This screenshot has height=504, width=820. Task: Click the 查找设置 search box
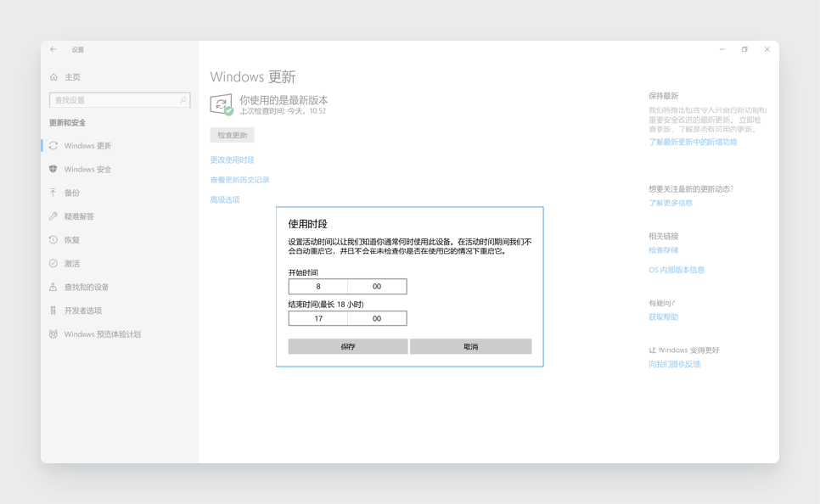tap(119, 99)
